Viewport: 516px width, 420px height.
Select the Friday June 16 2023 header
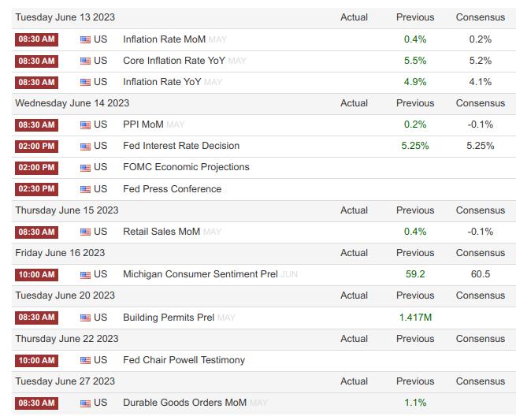coord(60,253)
